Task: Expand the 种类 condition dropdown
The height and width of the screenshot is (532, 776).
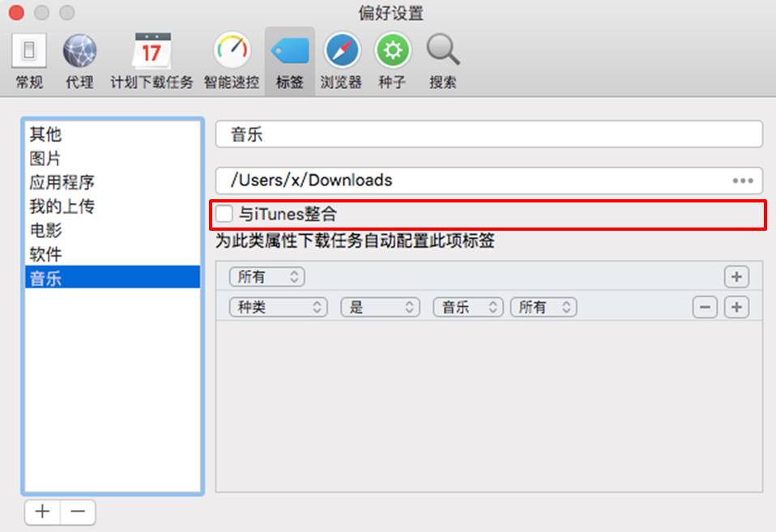Action: 277,307
